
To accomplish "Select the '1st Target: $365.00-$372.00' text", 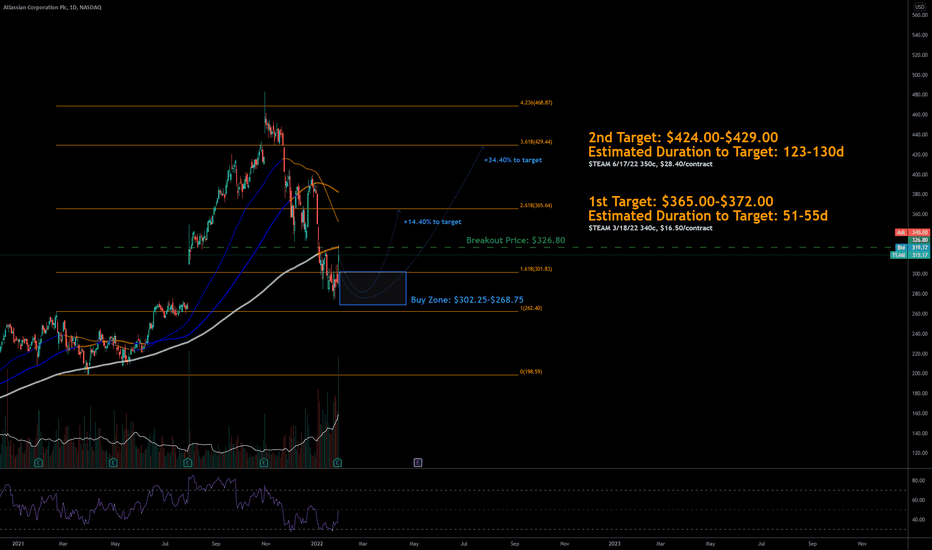I will (681, 202).
